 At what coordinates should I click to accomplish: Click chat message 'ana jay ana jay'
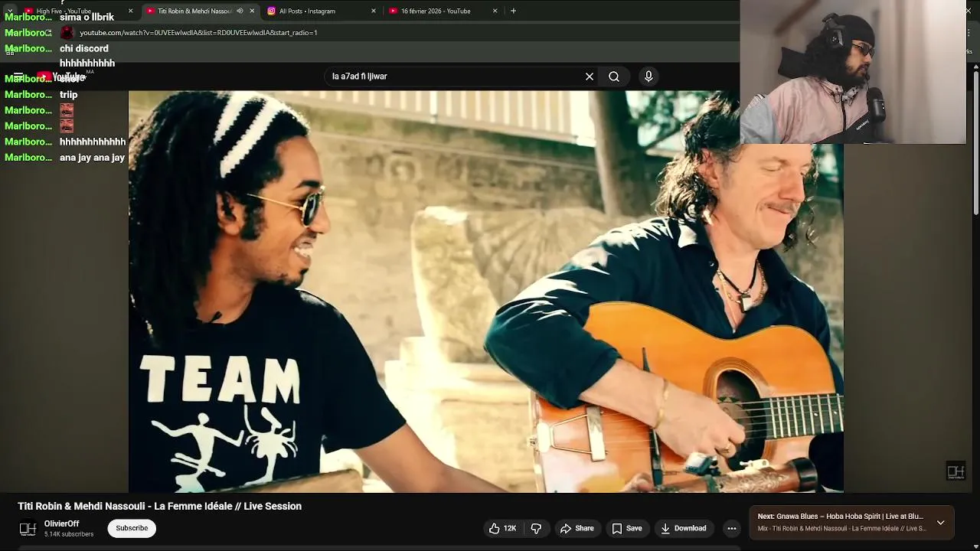coord(92,158)
